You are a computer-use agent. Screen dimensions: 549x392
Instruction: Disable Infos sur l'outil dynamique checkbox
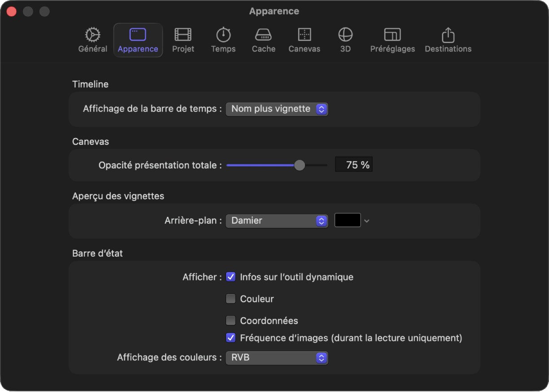[x=231, y=277]
